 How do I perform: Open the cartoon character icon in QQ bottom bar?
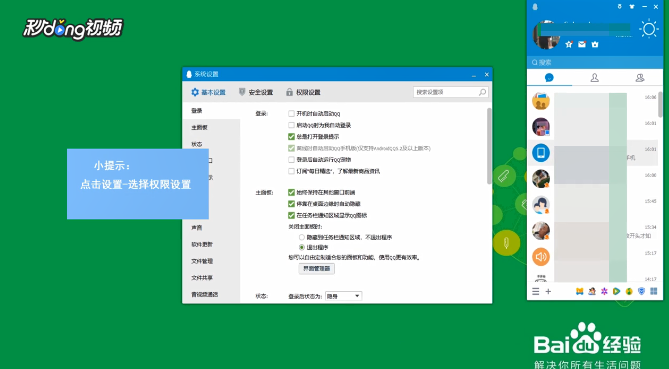coord(592,291)
